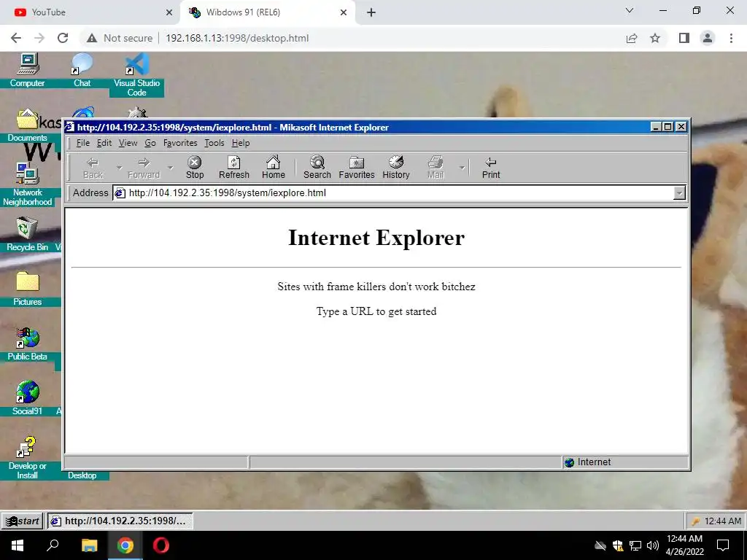This screenshot has width=747, height=560.
Task: Launch the Social91 shortcut
Action: [27, 399]
